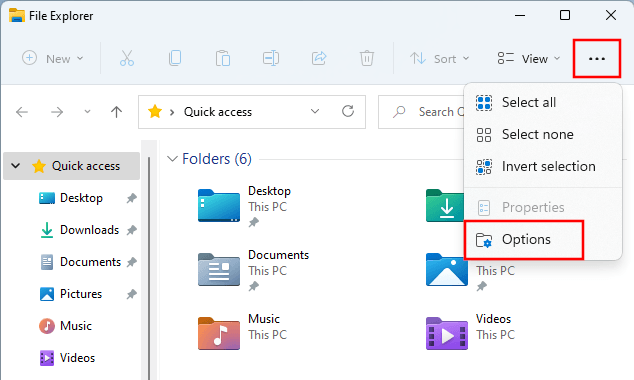Click the Folders (6) group header text
634x380 pixels.
[217, 159]
